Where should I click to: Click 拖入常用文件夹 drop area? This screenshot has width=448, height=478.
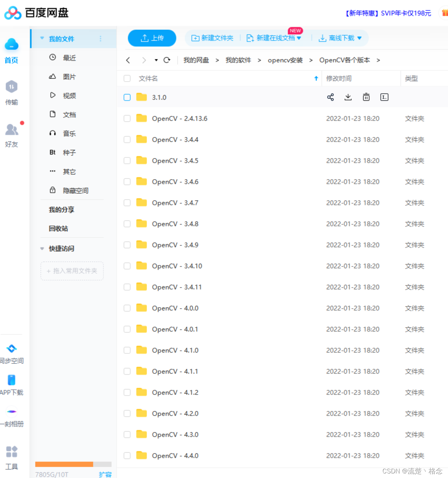[x=72, y=271]
